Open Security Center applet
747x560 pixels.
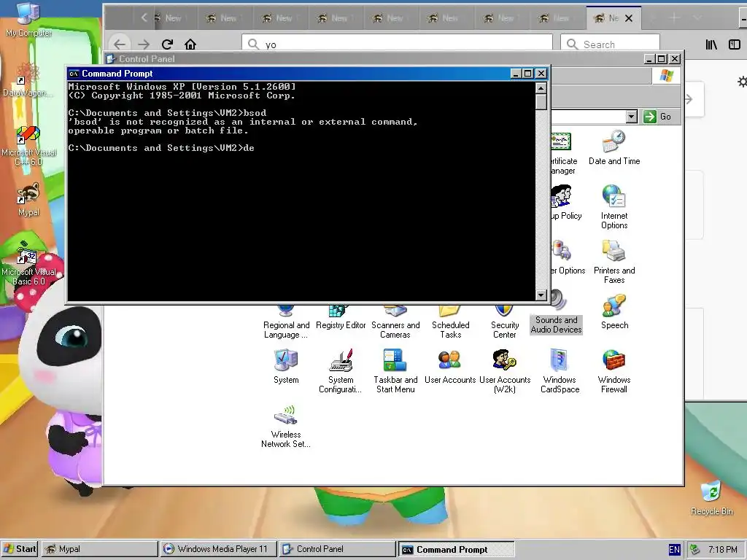[x=505, y=322]
